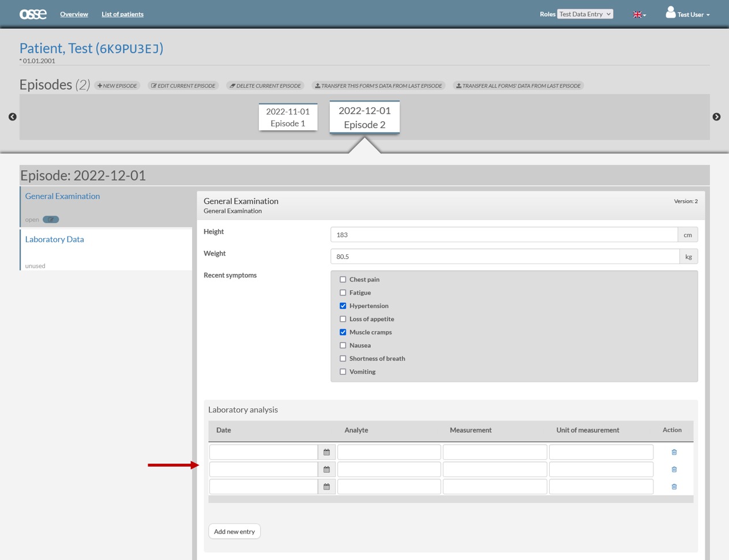Click the Weight input field
This screenshot has width=729, height=560.
click(x=505, y=257)
